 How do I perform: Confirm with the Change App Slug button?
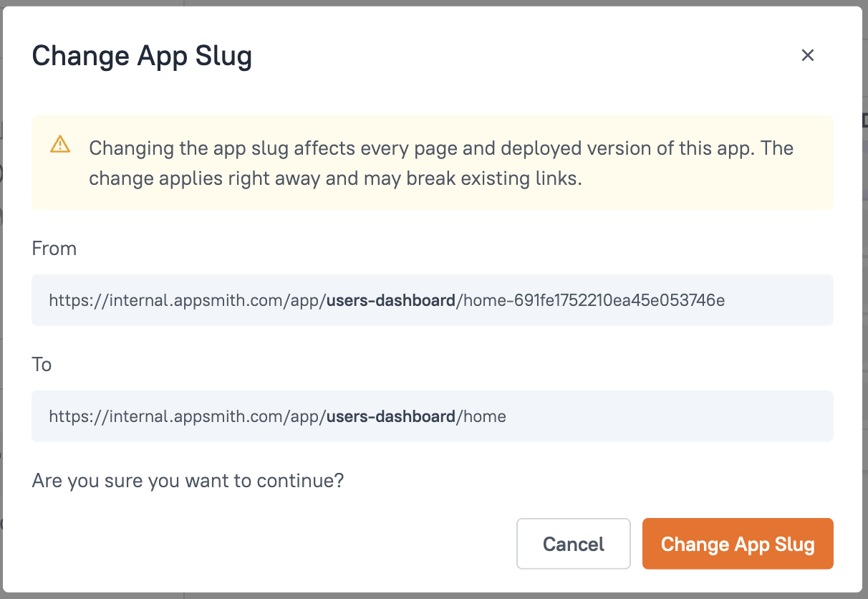(737, 544)
